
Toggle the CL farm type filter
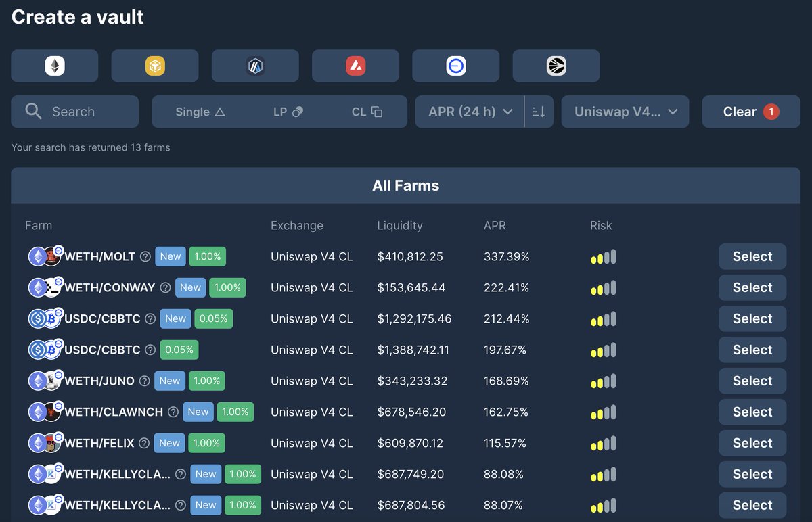(x=367, y=112)
